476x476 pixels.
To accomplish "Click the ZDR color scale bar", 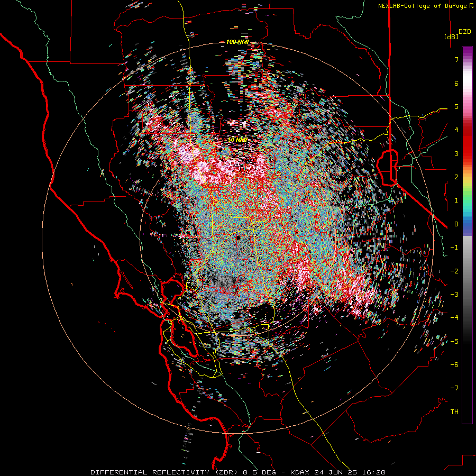I will coord(467,235).
